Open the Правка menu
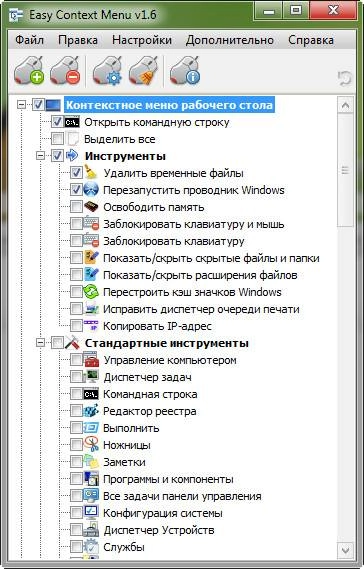 pyautogui.click(x=78, y=40)
